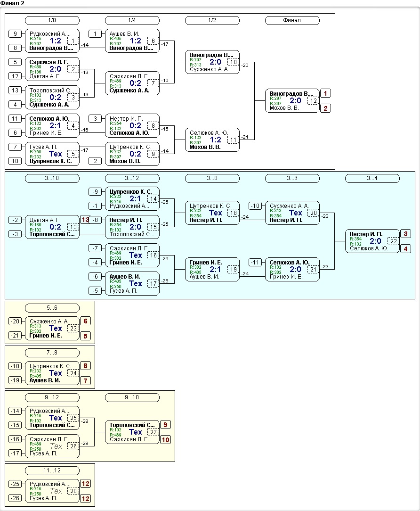Click seed box 1 beside Аушев В. И.

click(95, 33)
